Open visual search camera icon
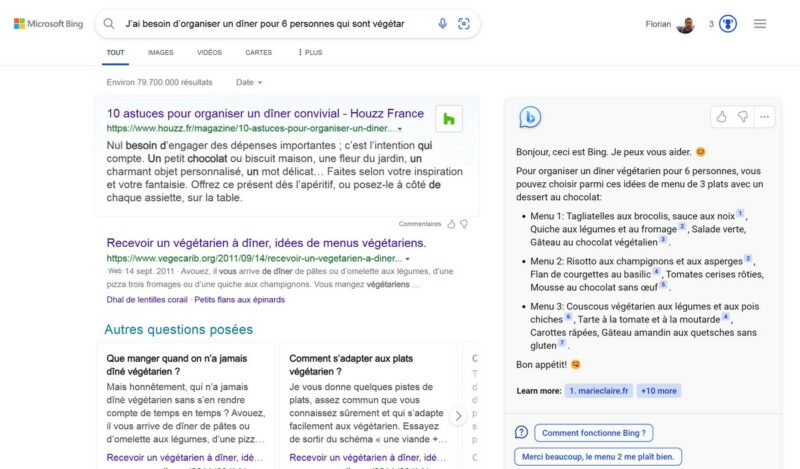 pos(464,23)
